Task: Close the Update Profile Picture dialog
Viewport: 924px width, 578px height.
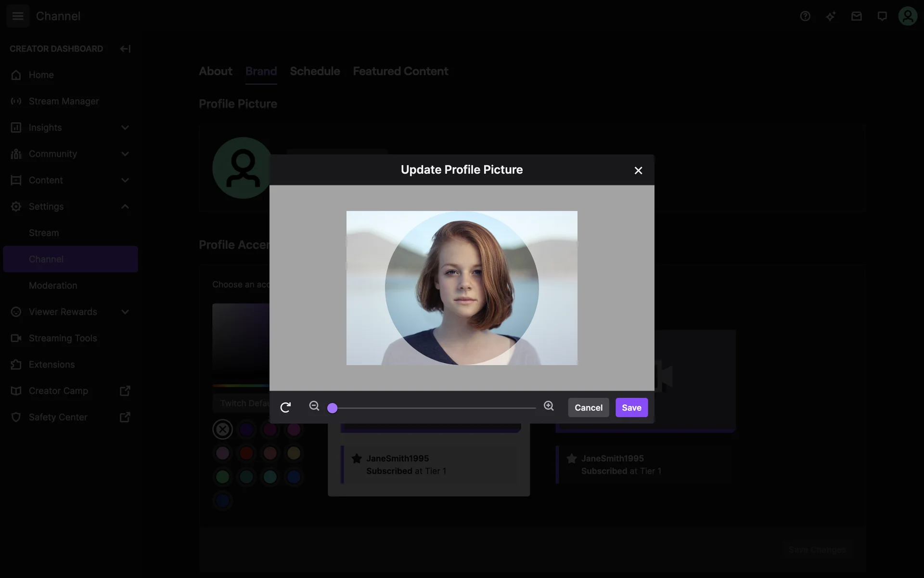Action: point(638,171)
